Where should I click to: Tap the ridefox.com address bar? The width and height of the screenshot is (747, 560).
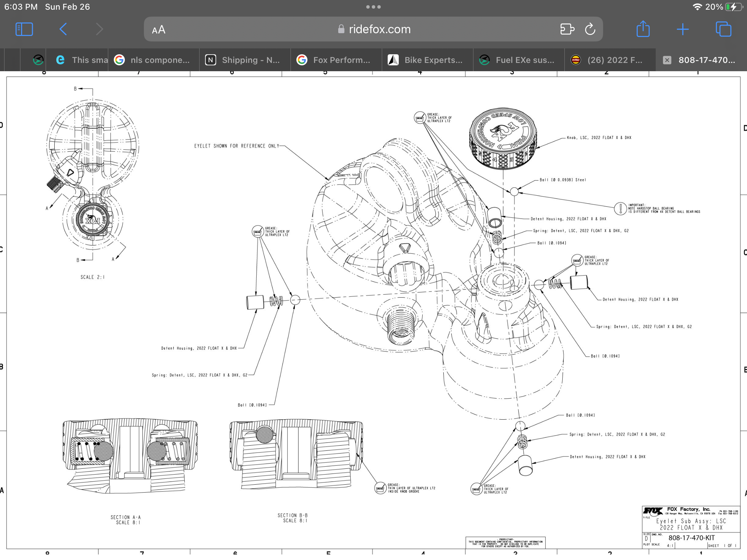374,29
